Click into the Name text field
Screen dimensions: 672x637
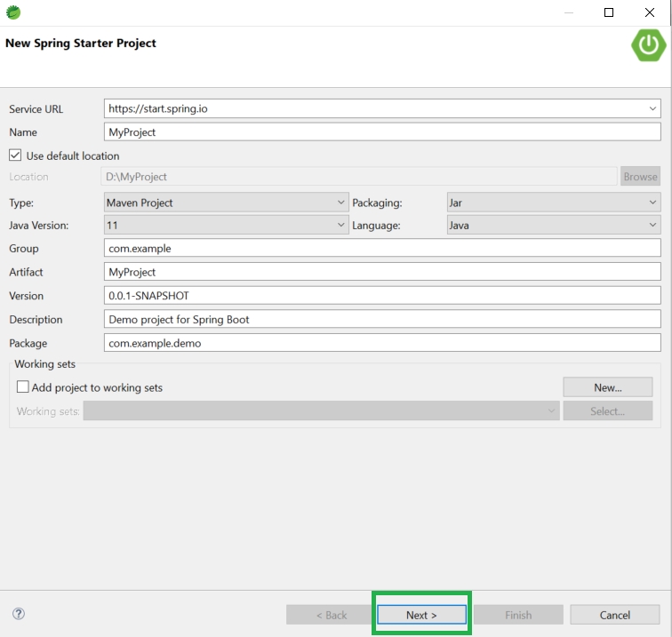[x=382, y=131]
